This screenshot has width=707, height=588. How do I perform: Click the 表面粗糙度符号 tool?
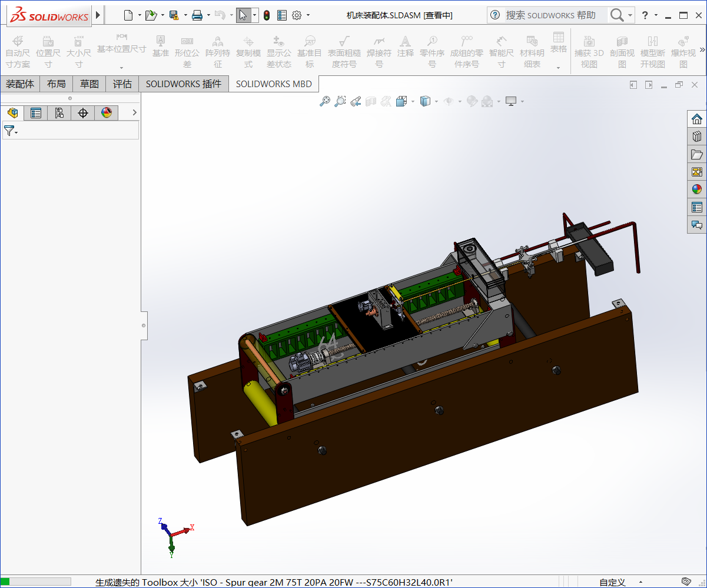coord(344,52)
